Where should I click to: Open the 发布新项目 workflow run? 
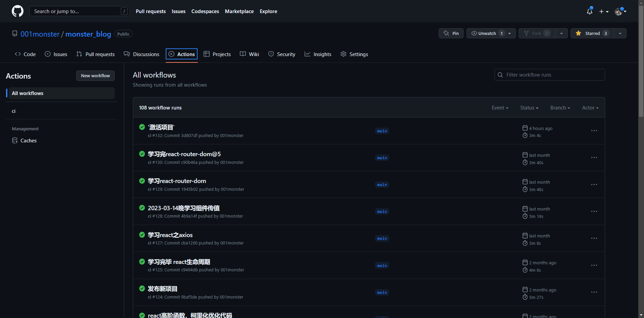(x=163, y=289)
